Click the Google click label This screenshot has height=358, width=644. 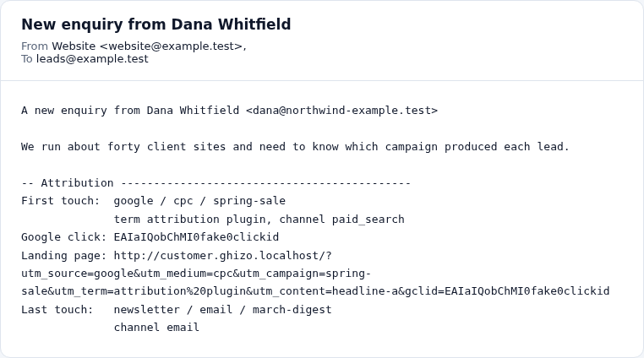(63, 237)
